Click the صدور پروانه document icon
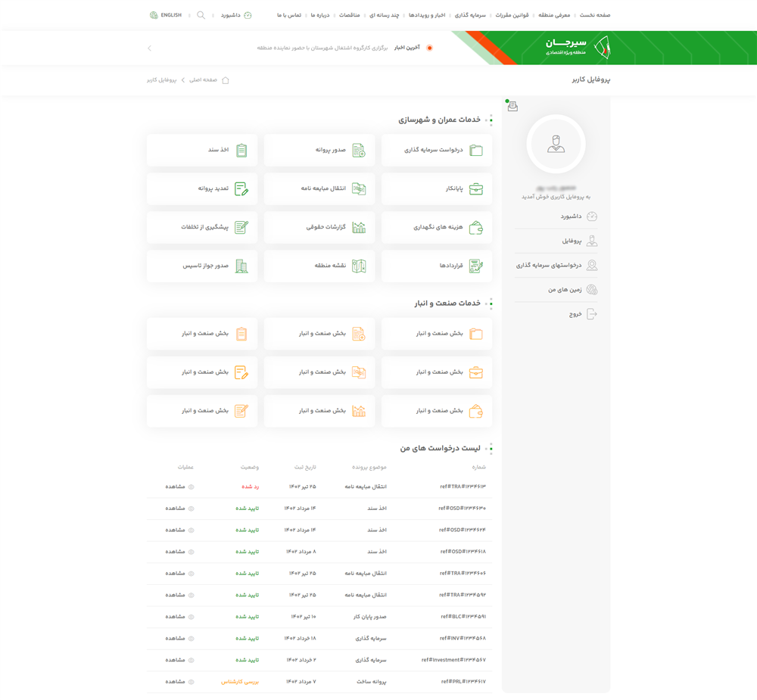This screenshot has width=757, height=700. pyautogui.click(x=359, y=150)
